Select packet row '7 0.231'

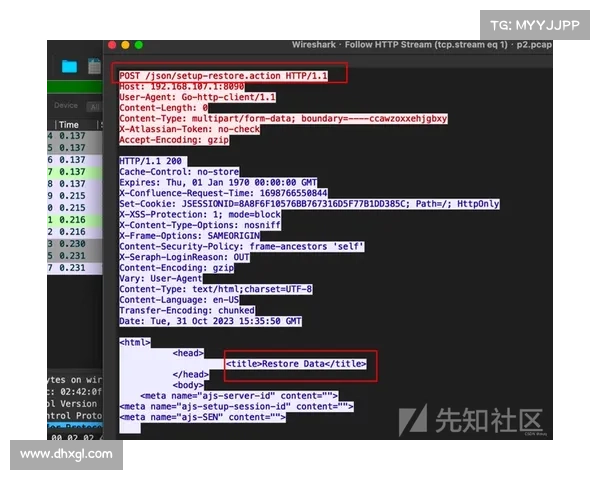click(75, 268)
